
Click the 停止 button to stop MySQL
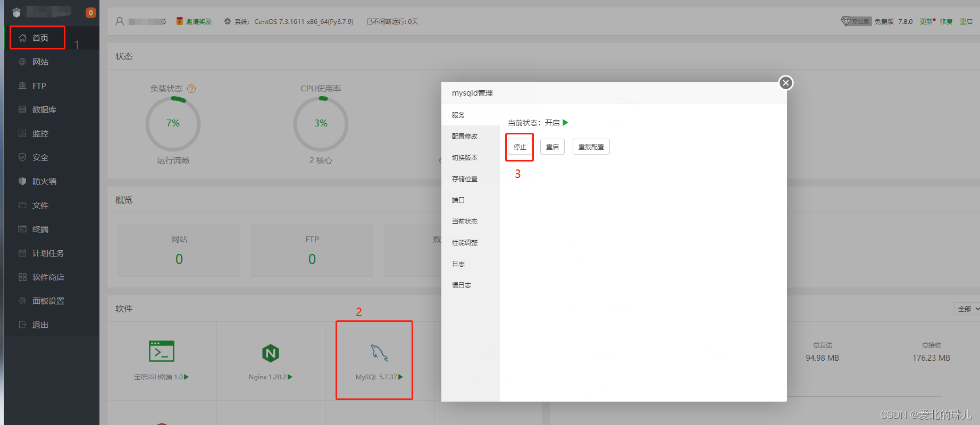pos(520,147)
